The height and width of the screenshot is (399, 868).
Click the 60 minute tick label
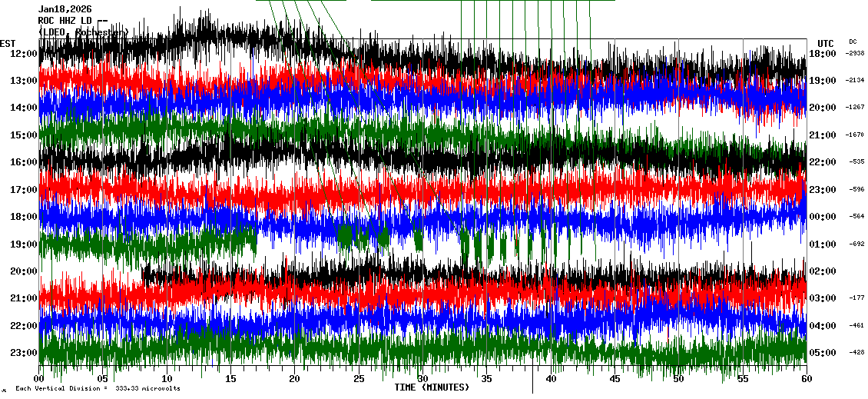coord(805,379)
